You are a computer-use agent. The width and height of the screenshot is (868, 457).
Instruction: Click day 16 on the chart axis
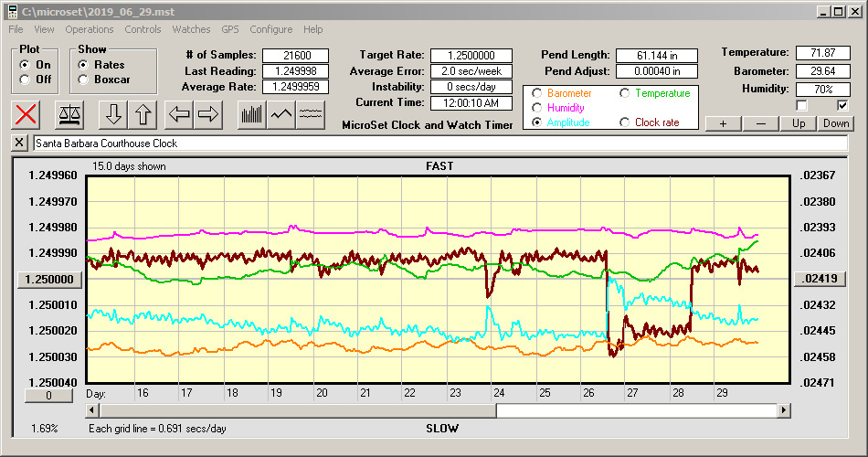[143, 393]
